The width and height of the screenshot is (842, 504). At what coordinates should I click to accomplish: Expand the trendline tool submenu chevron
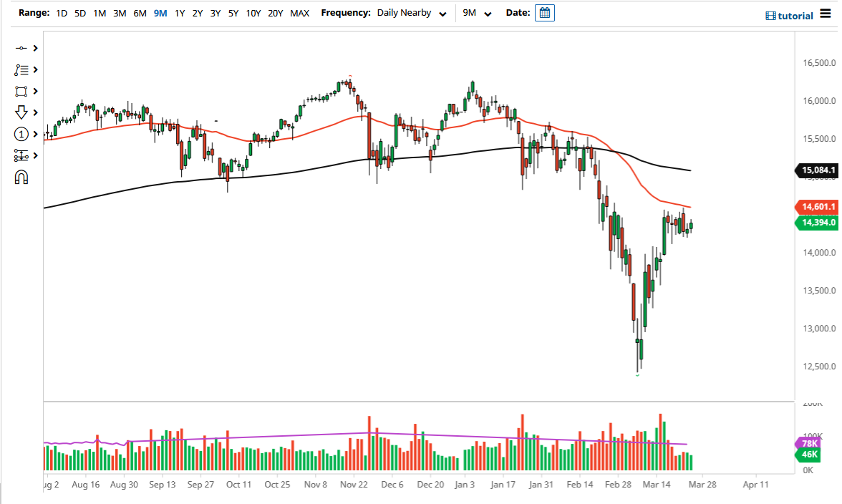pyautogui.click(x=34, y=48)
